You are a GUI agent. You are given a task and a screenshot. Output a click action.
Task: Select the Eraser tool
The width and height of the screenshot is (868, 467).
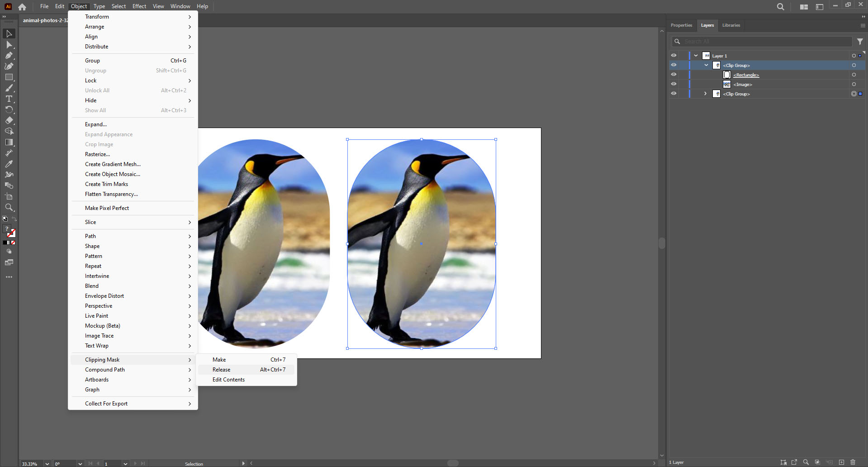(x=9, y=120)
